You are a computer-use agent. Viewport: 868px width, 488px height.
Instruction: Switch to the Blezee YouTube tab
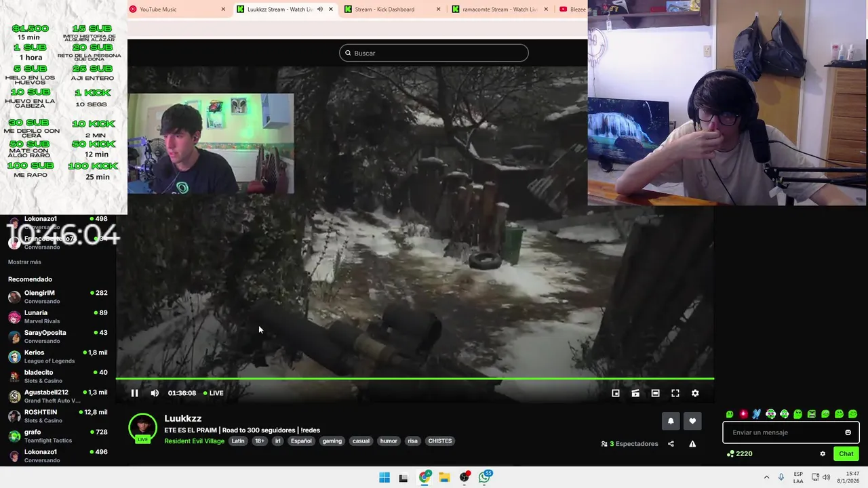(573, 9)
